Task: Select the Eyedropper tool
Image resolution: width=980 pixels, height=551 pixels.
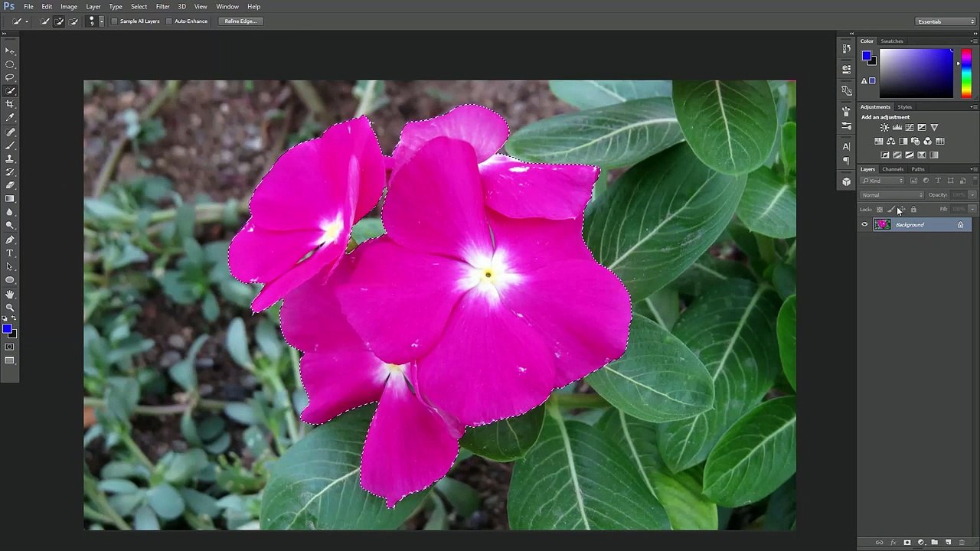Action: click(x=10, y=117)
